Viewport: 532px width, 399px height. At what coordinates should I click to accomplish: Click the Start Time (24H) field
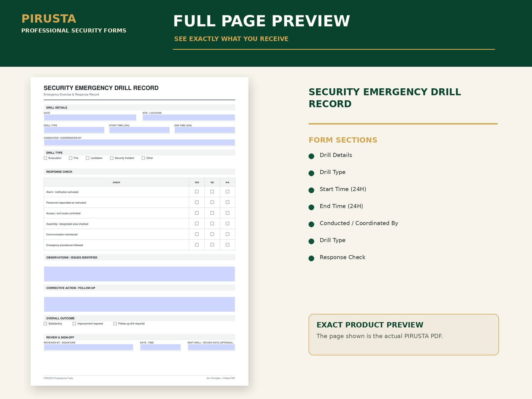point(139,130)
